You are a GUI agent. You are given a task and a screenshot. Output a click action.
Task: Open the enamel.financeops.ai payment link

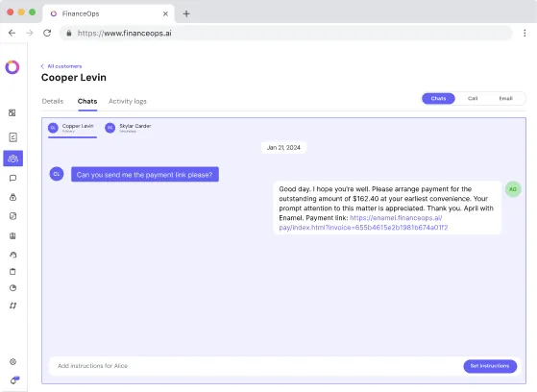click(x=363, y=223)
